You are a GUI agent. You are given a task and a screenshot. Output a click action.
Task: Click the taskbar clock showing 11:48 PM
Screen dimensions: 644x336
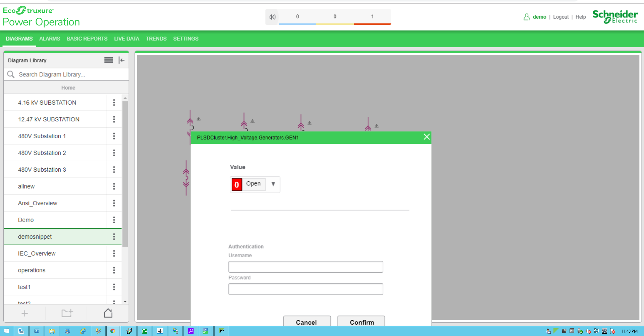(x=629, y=331)
